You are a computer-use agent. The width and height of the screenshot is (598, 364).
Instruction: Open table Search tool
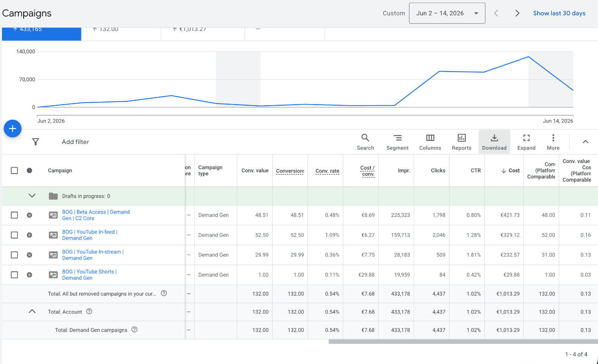click(x=365, y=142)
